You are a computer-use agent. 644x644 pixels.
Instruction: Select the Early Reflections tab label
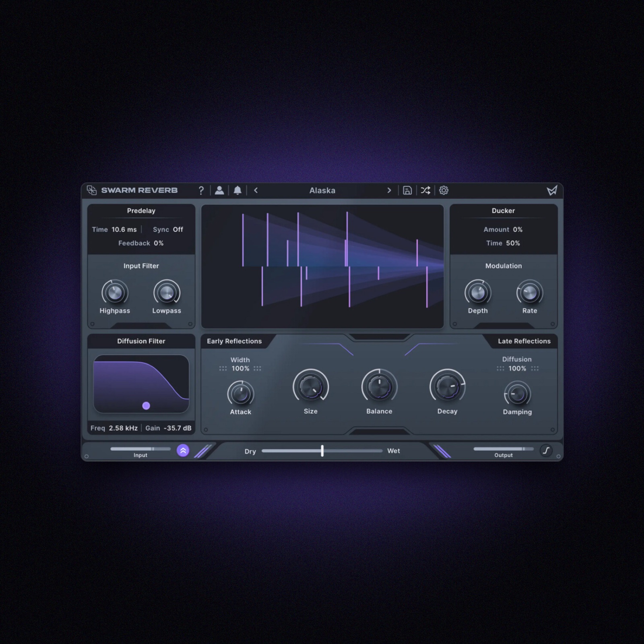point(234,341)
